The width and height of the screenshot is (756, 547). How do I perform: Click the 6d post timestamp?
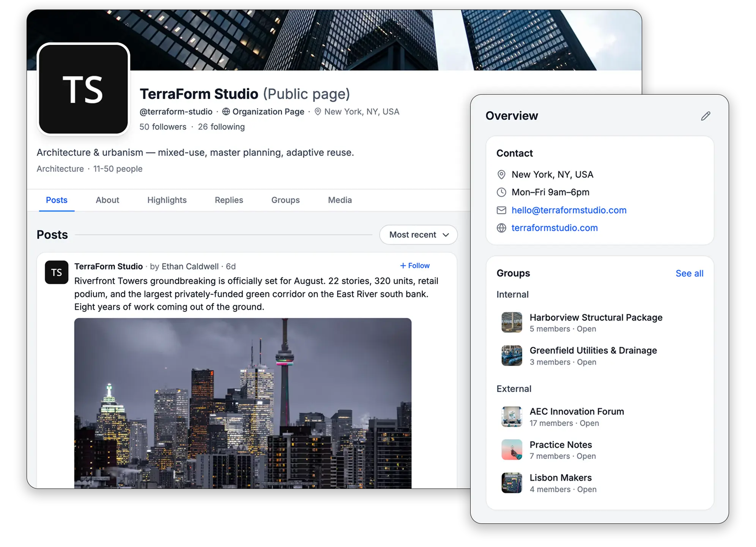click(x=231, y=267)
